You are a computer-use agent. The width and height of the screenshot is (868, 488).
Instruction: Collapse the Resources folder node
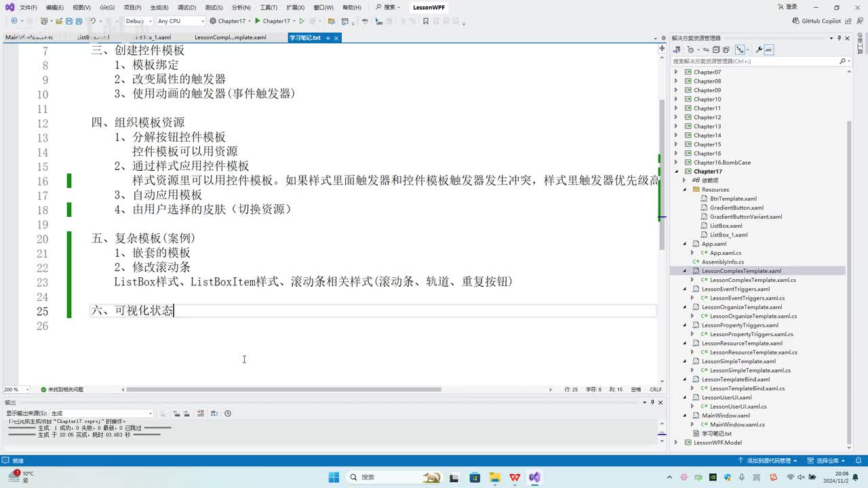tap(684, 190)
